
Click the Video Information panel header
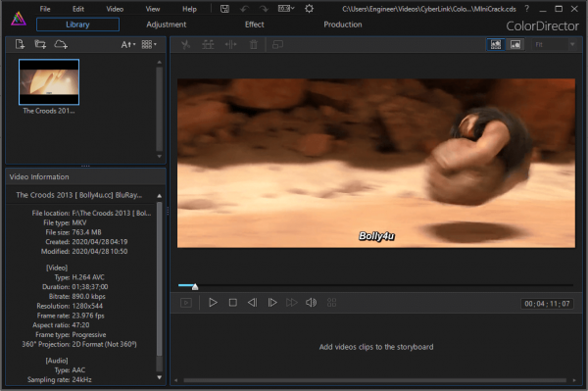[x=85, y=177]
